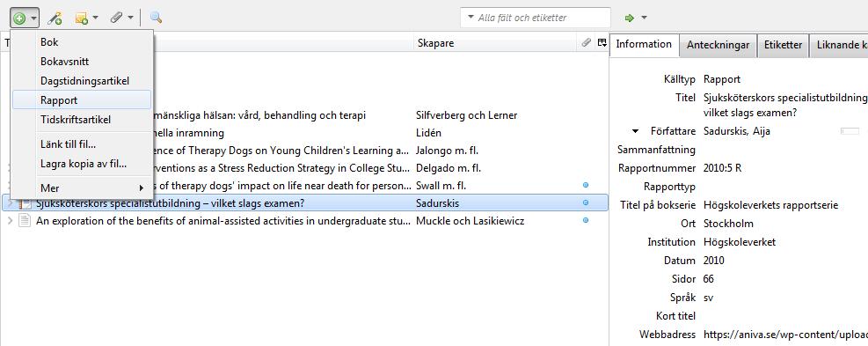
Task: Sort list by Skapare column header
Action: [495, 42]
